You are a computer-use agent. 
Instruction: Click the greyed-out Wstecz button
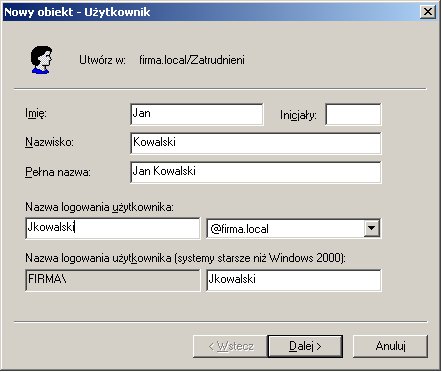230,346
